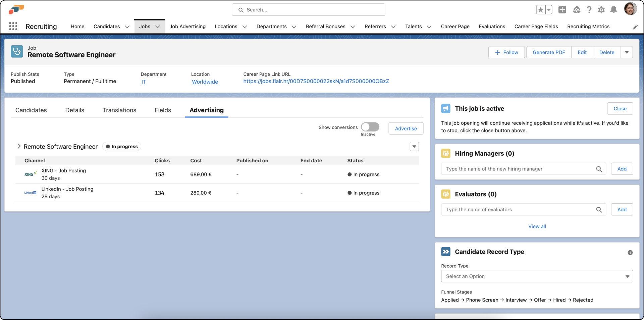The image size is (644, 320).
Task: Click the Job record stethoscope icon
Action: pos(17,52)
